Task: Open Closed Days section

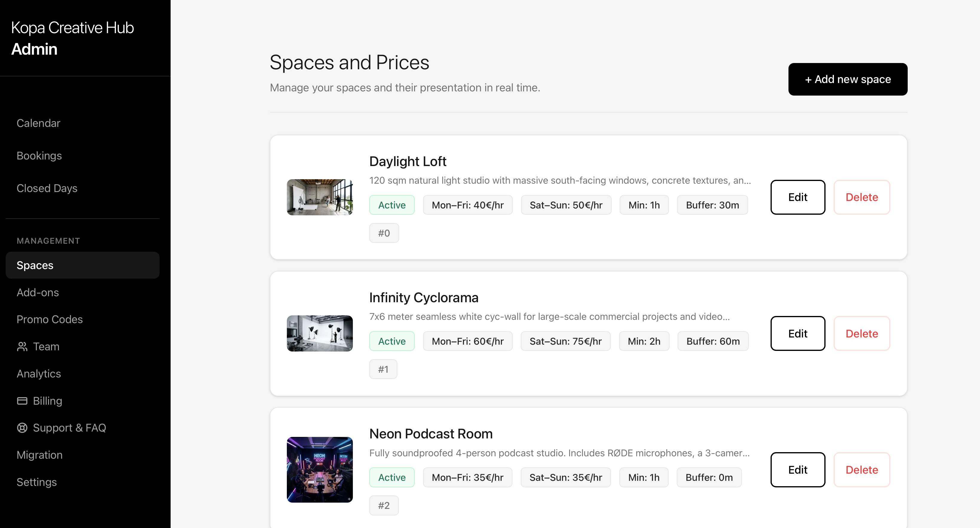Action: (47, 188)
